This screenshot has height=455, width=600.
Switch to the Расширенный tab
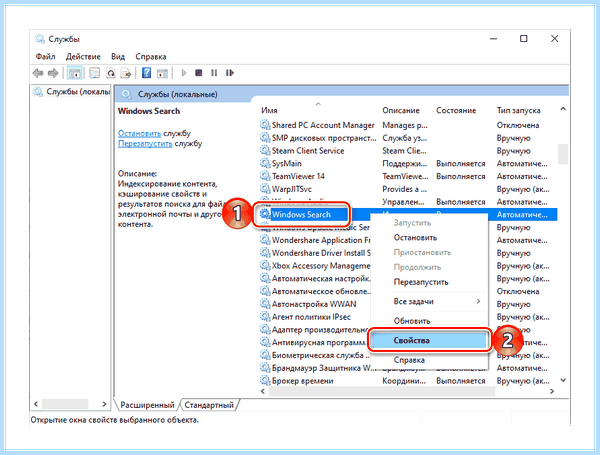(x=147, y=405)
